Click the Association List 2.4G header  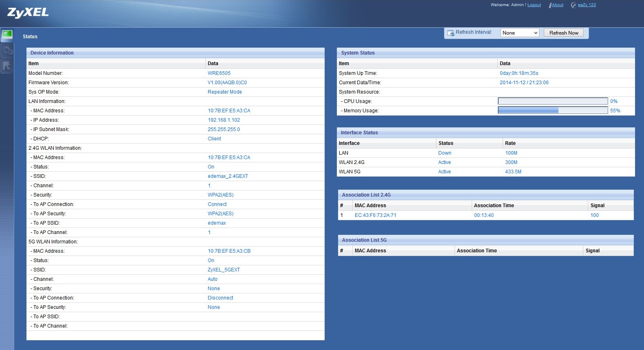[486, 195]
